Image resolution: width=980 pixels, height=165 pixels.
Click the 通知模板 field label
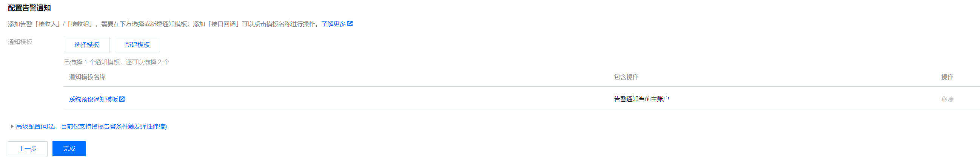tap(20, 42)
